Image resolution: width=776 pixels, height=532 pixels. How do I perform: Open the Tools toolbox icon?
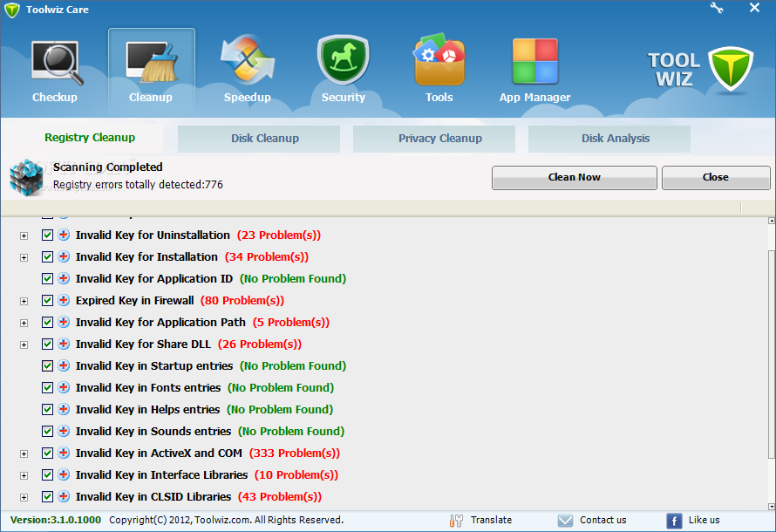coord(439,59)
